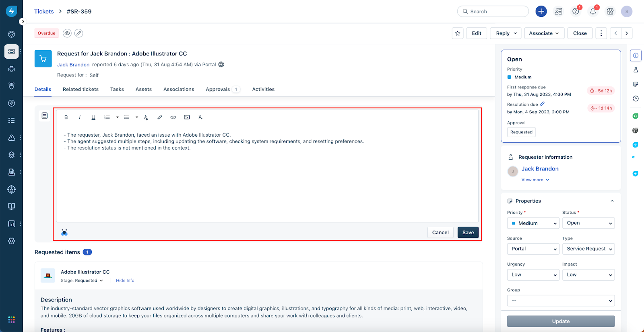Open bulleted list style options arrow
644x332 pixels.
[x=137, y=117]
